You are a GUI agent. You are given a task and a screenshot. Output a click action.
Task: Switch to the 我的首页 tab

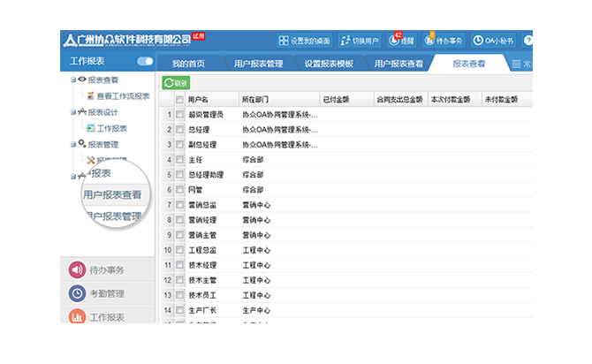point(188,64)
